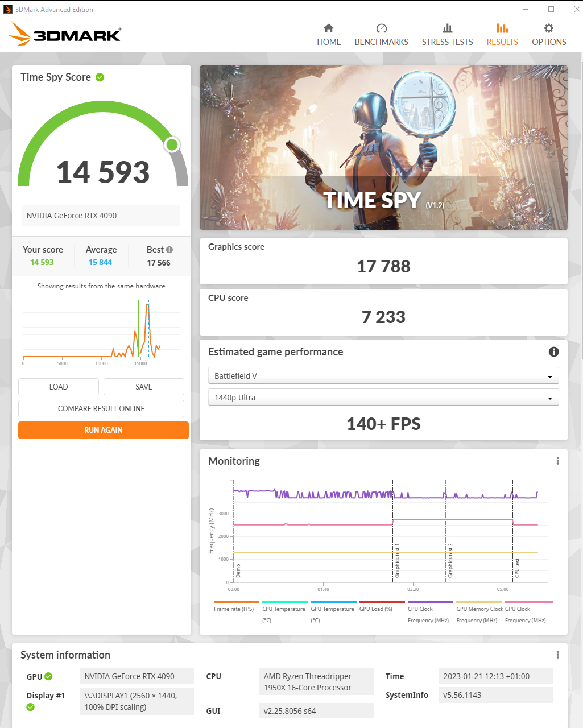Click the best score value 17 566
583x728 pixels.
pyautogui.click(x=159, y=263)
